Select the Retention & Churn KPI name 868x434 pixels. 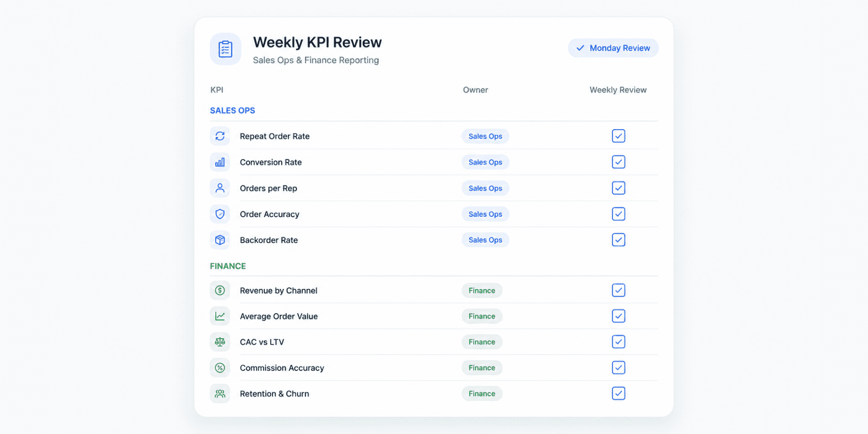coord(274,393)
